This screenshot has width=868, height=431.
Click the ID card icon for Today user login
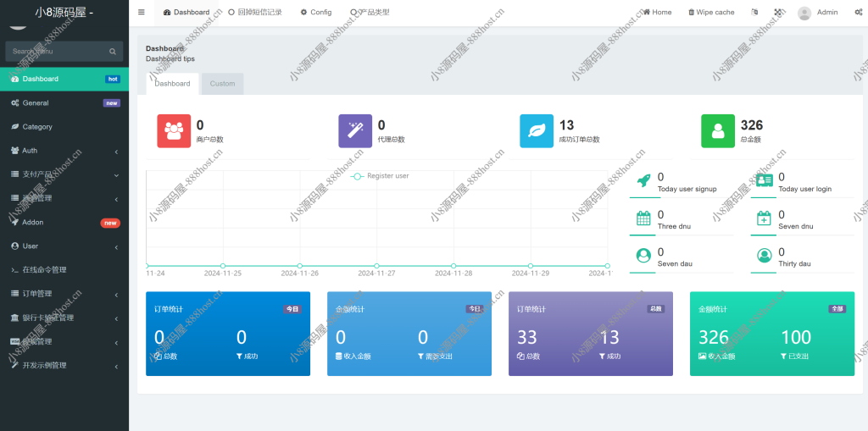[765, 181]
